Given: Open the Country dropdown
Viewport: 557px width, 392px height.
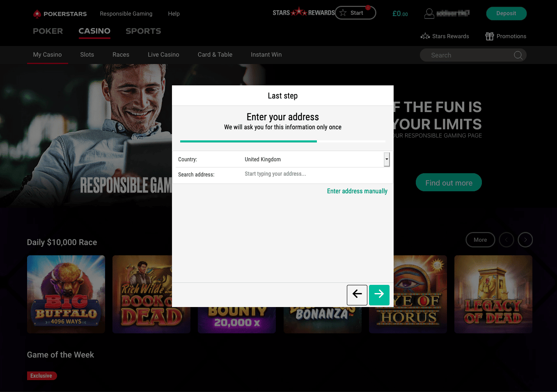Looking at the screenshot, I should pos(387,159).
